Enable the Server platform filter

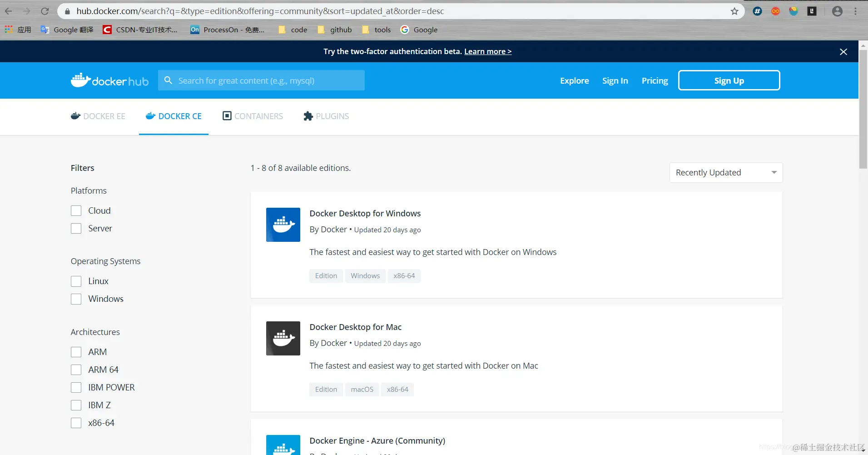point(76,228)
